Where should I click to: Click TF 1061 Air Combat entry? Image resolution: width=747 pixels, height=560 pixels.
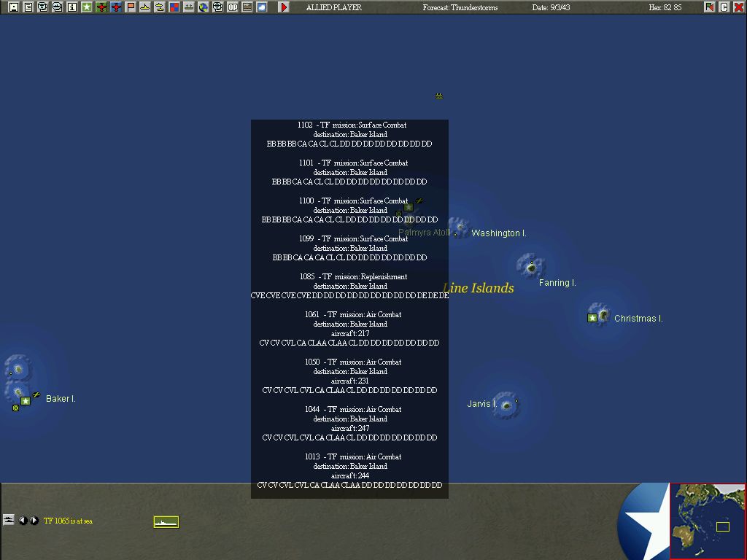[349, 329]
